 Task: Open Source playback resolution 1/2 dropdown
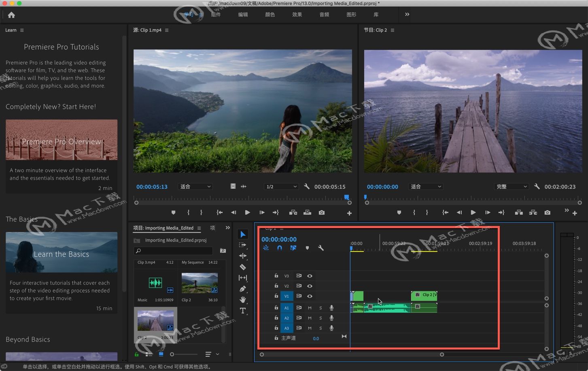pos(281,187)
